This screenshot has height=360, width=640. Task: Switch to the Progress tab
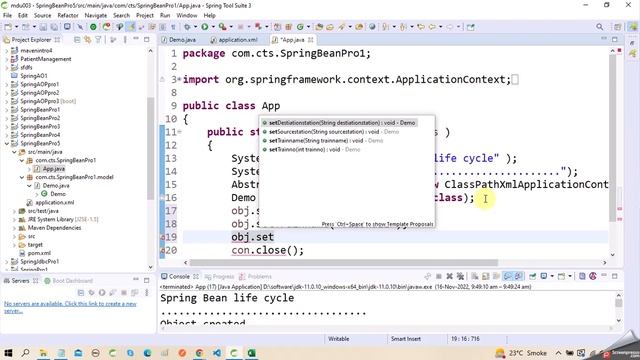(x=220, y=276)
